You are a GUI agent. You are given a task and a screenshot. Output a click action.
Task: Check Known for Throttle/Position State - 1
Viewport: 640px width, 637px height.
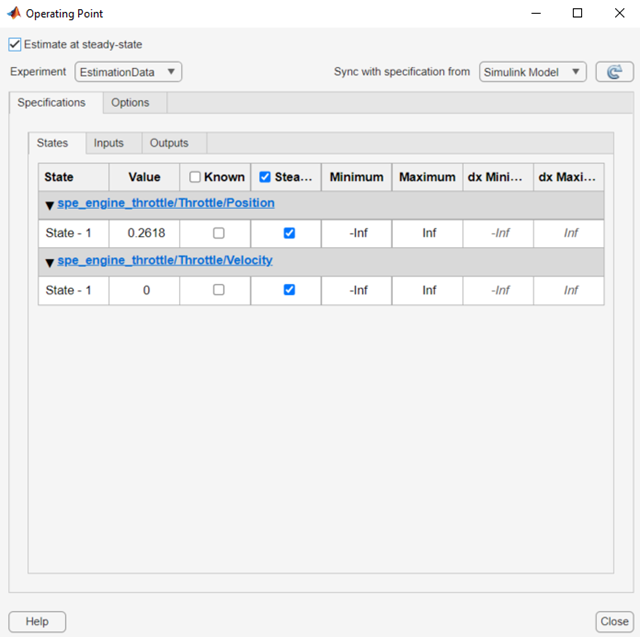(x=219, y=233)
